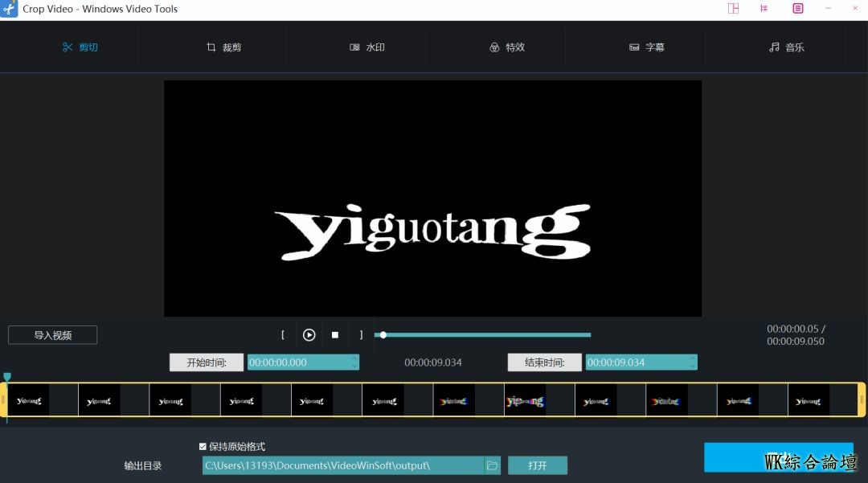Click the 开始时间 spinner arrows

click(x=354, y=362)
